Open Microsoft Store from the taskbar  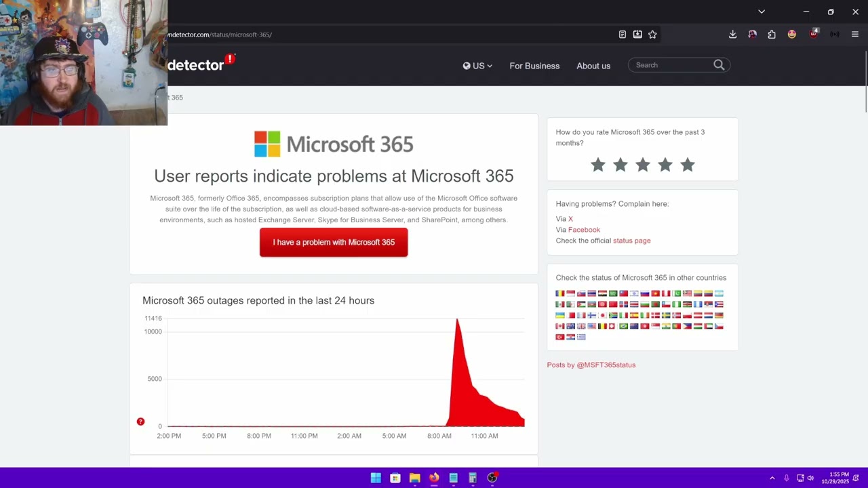tap(395, 478)
